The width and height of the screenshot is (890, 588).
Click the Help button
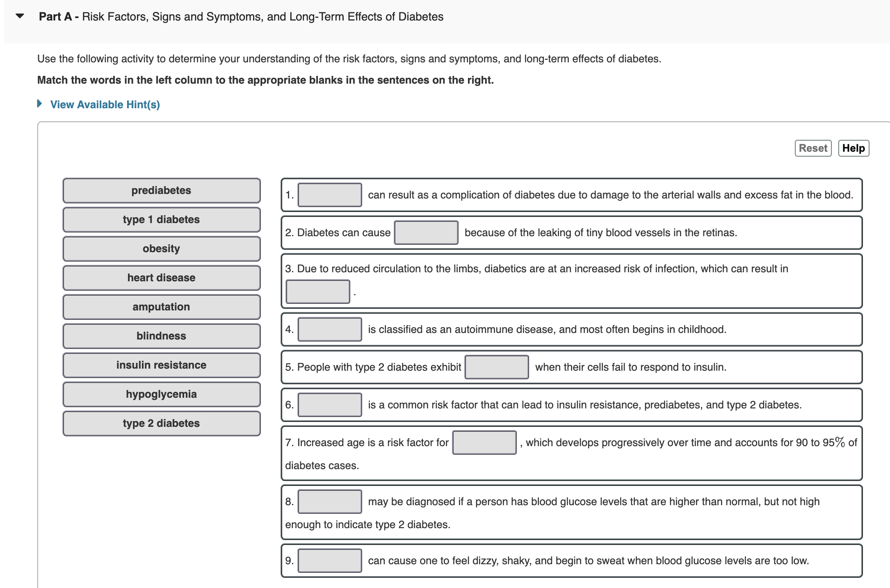(x=853, y=148)
